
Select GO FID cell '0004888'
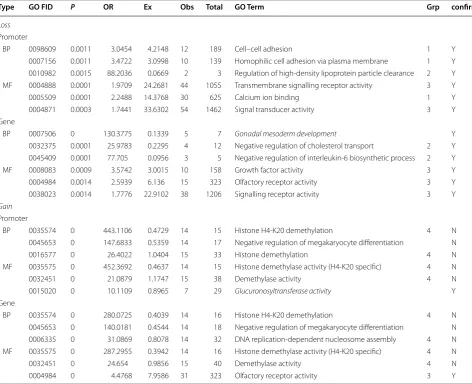pyautogui.click(x=42, y=85)
